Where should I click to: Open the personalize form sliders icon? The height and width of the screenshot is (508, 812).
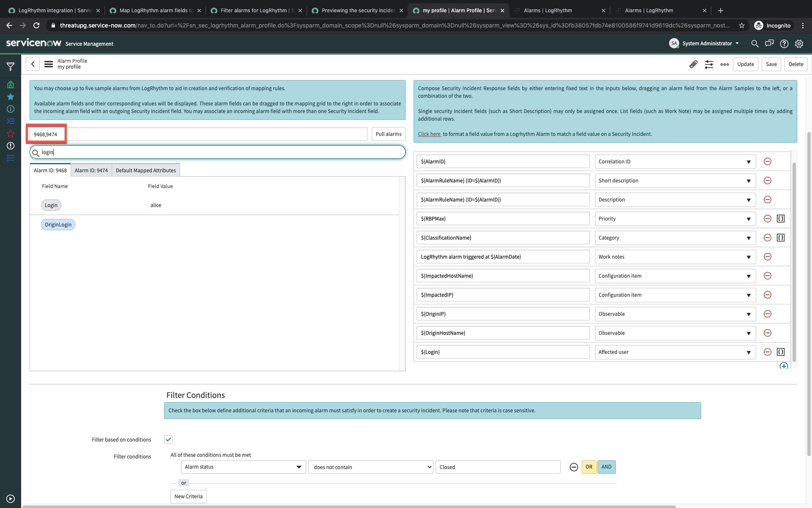point(709,64)
